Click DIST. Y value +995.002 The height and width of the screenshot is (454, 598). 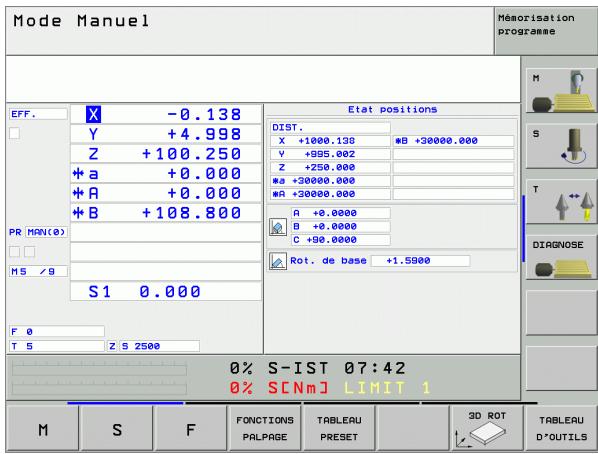coord(330,154)
